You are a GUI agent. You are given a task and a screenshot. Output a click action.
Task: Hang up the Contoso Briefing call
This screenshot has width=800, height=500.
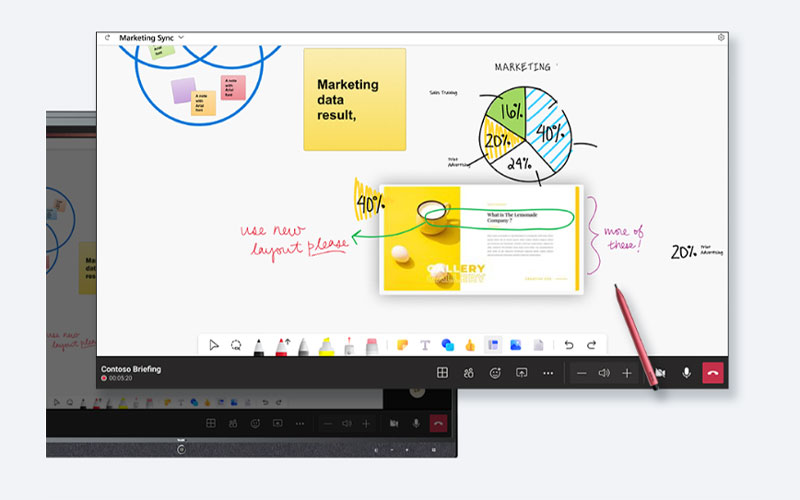[x=713, y=373]
